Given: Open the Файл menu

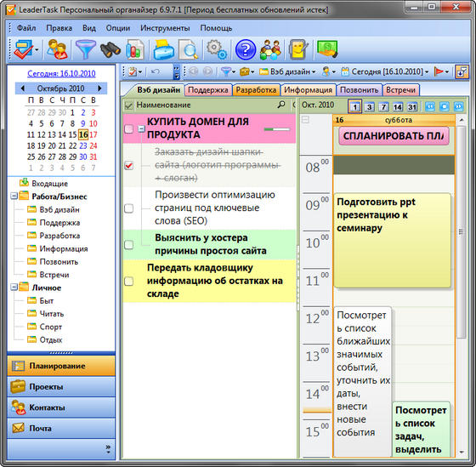Looking at the screenshot, I should 26,28.
